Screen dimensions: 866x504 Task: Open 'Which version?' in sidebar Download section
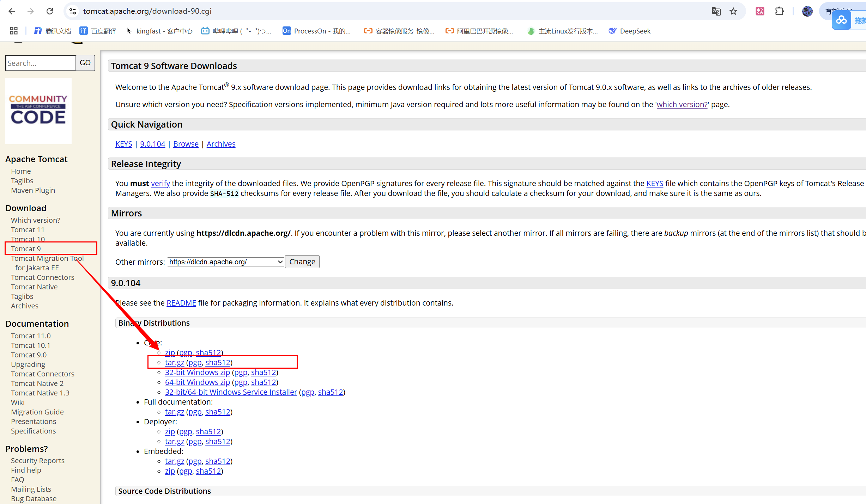[36, 220]
